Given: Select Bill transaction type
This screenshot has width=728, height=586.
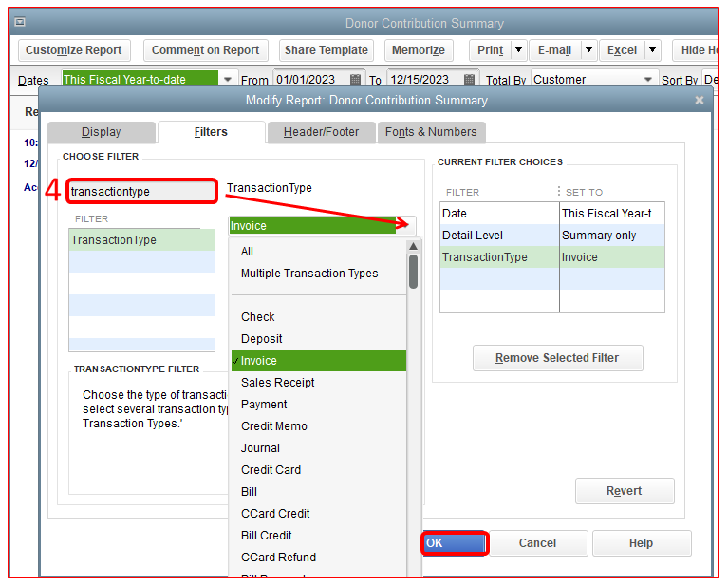Looking at the screenshot, I should 319,492.
